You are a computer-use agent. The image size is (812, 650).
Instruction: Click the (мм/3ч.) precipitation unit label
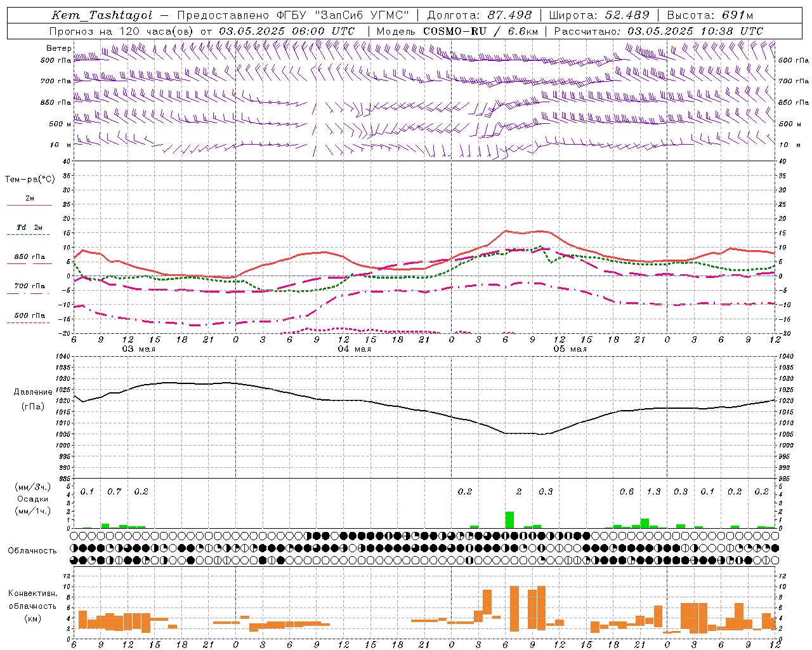[33, 487]
